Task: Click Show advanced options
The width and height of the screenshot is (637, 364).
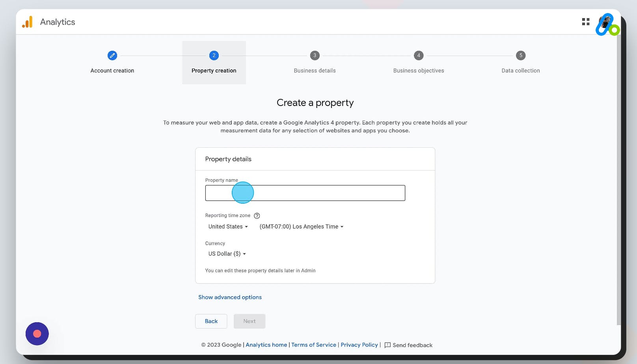Action: (230, 297)
